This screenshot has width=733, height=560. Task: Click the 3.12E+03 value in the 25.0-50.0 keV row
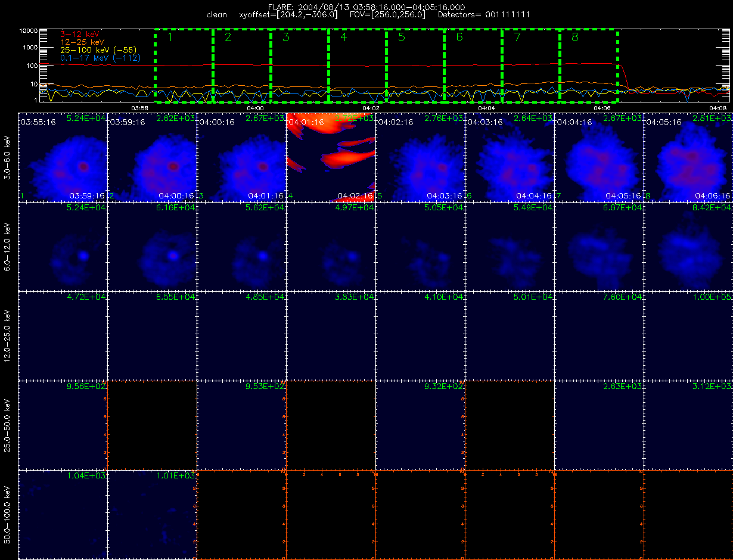[x=713, y=387]
